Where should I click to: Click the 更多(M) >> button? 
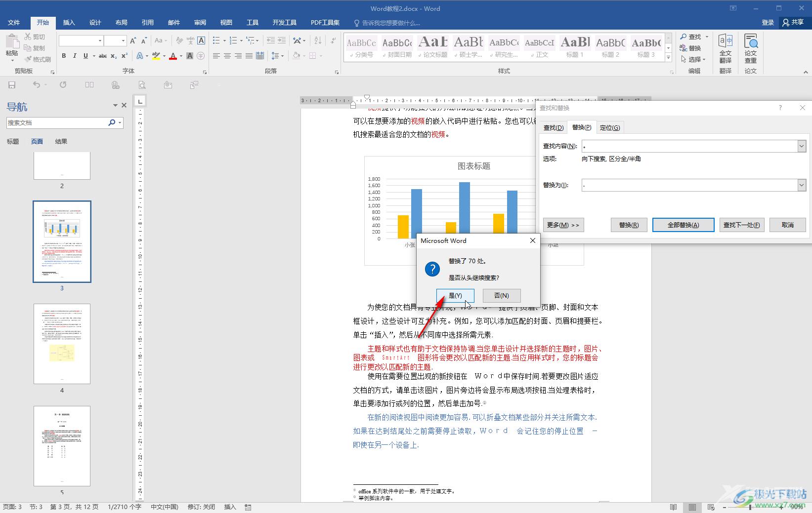point(563,225)
